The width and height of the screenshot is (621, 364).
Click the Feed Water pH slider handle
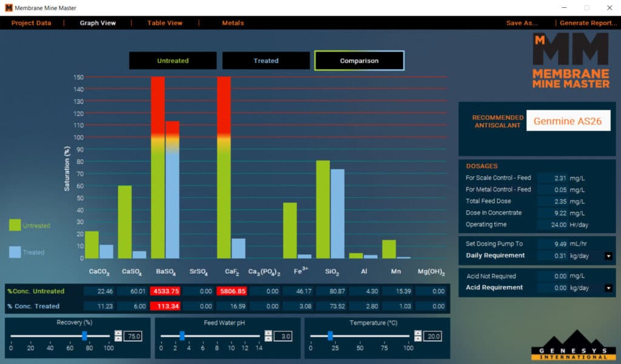pyautogui.click(x=182, y=336)
